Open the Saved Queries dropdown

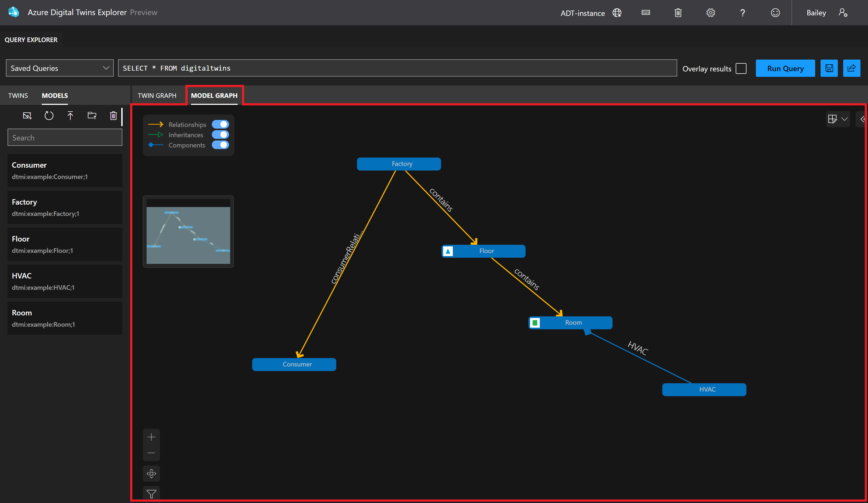pyautogui.click(x=60, y=68)
